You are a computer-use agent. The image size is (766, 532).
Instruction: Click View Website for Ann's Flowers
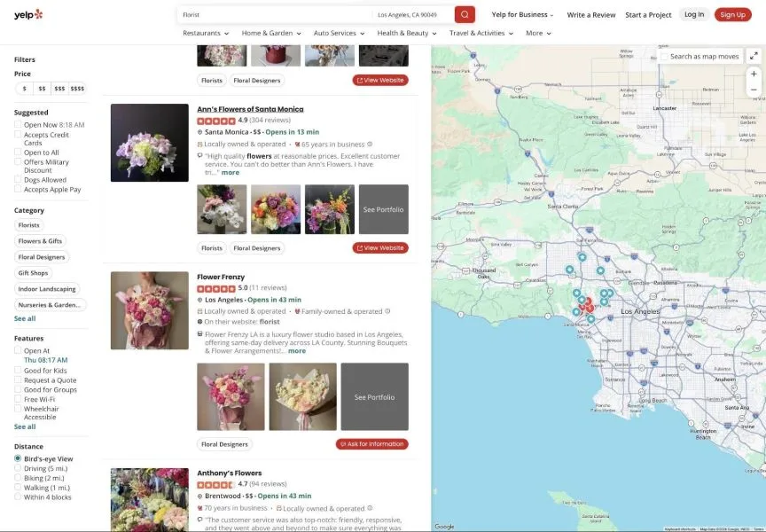point(380,247)
